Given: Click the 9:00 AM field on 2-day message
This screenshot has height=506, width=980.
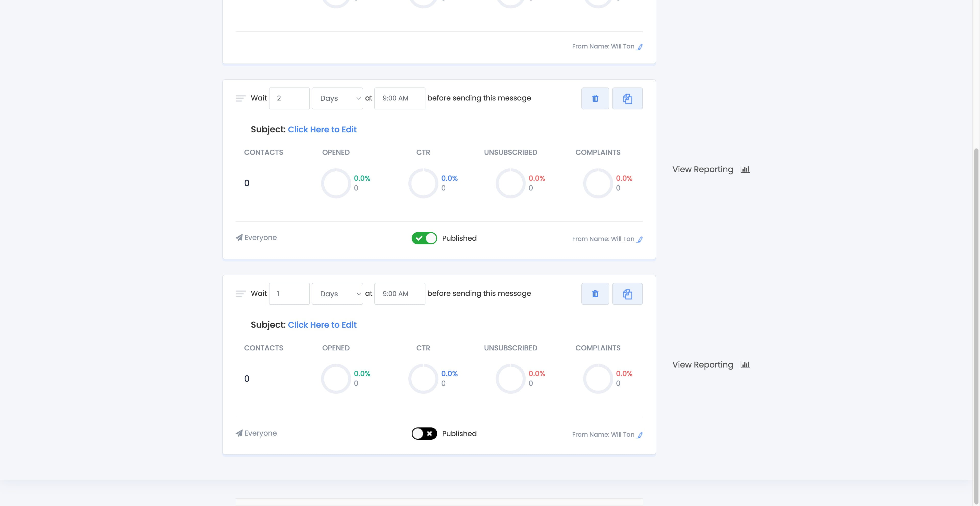Looking at the screenshot, I should [399, 98].
